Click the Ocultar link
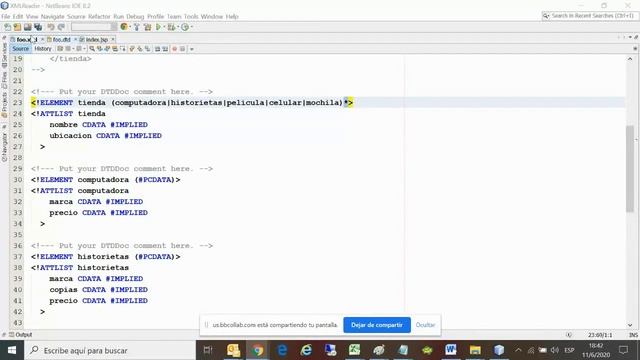Image resolution: width=640 pixels, height=360 pixels. point(425,325)
